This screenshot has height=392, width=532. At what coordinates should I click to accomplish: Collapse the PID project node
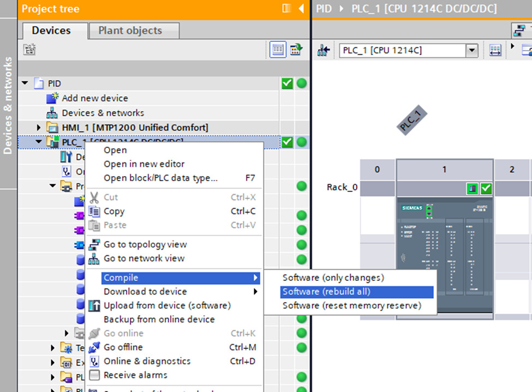tap(25, 83)
